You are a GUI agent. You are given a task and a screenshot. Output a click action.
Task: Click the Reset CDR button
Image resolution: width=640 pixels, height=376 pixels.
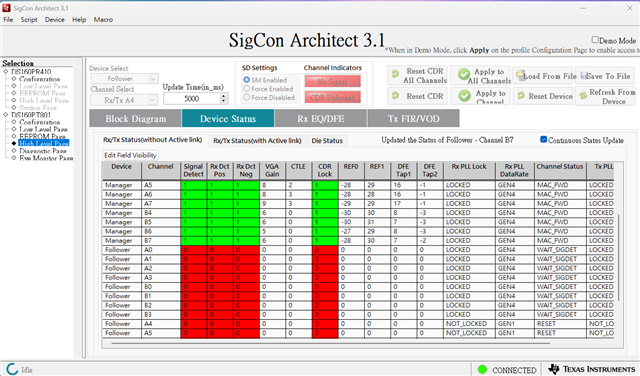coord(418,96)
